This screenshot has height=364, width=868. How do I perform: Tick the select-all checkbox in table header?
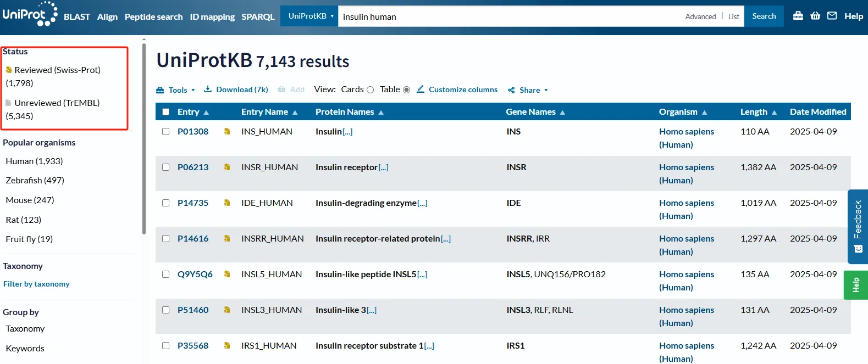(165, 112)
